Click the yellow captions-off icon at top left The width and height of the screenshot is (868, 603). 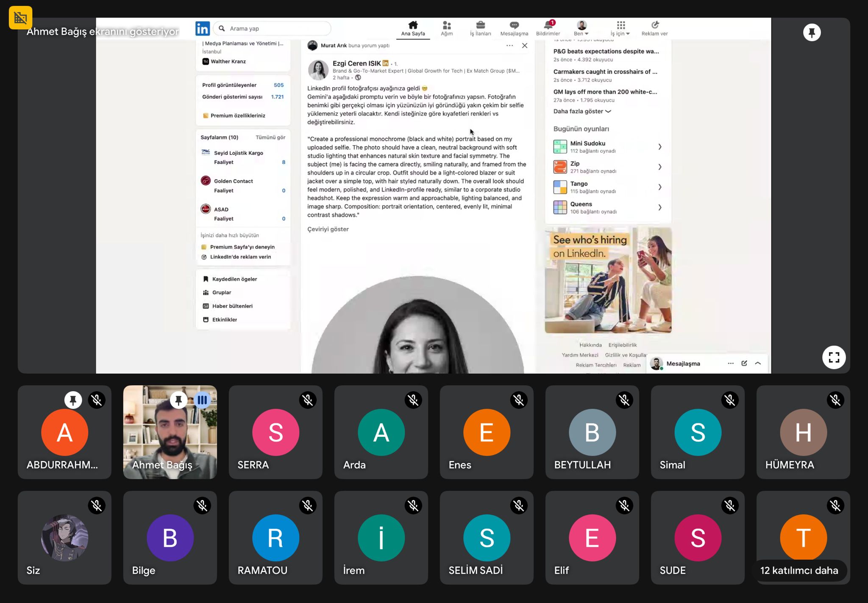20,18
